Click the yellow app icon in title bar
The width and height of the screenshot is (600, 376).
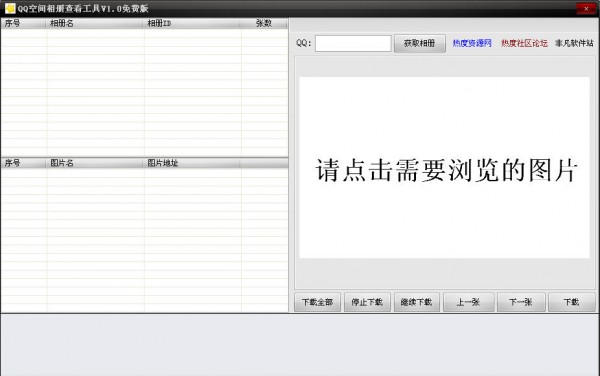[x=10, y=8]
